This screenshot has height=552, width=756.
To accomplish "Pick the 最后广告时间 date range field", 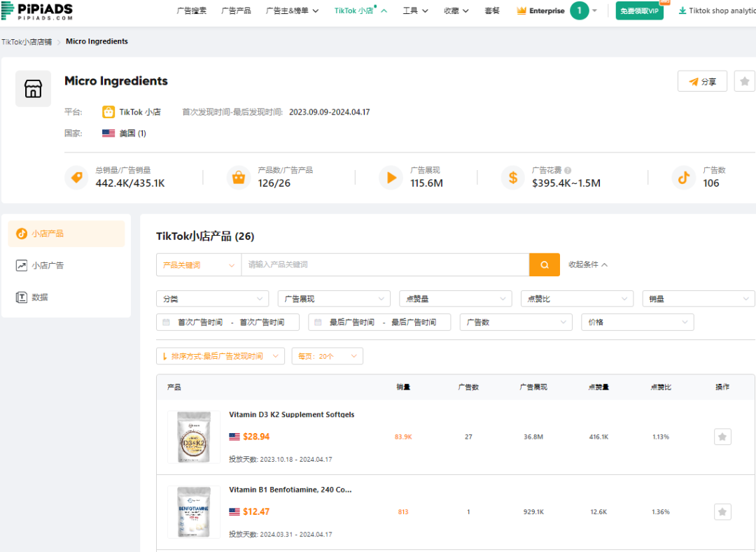I will pyautogui.click(x=379, y=323).
